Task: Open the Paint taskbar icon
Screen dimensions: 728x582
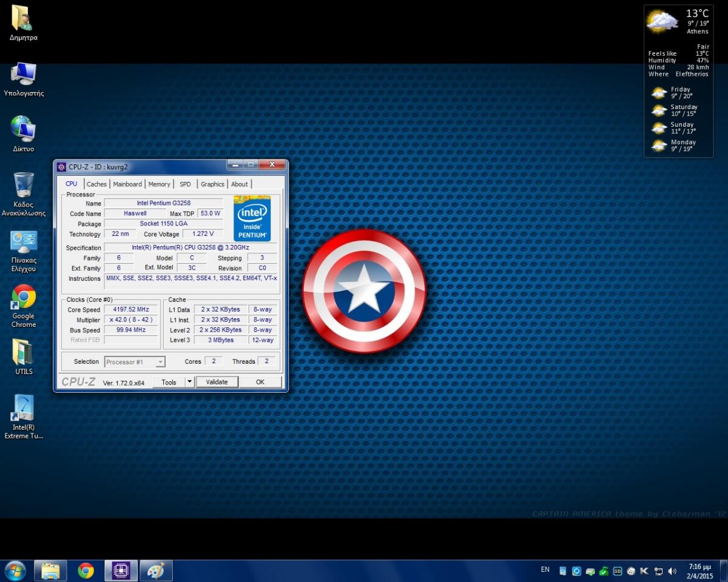Action: point(157,570)
